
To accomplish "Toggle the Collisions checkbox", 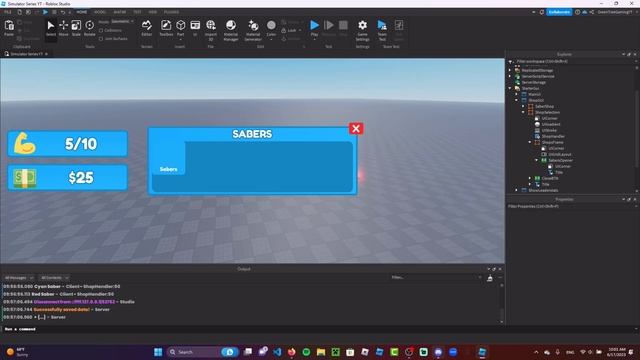I will click(x=110, y=30).
